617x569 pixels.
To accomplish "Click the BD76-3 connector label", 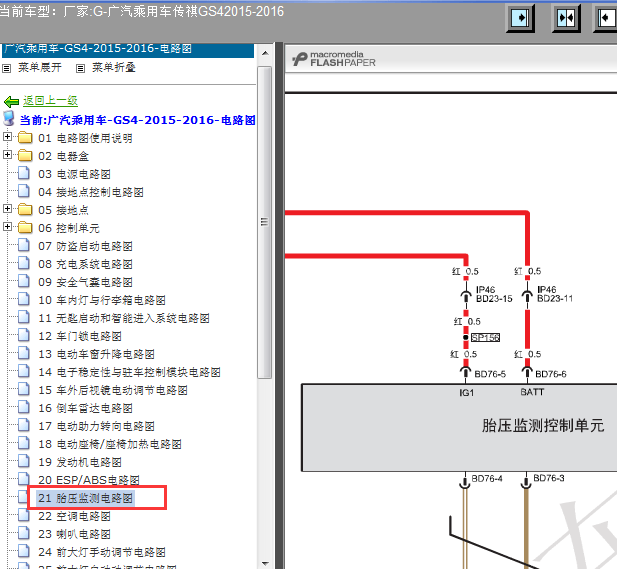I will (549, 478).
